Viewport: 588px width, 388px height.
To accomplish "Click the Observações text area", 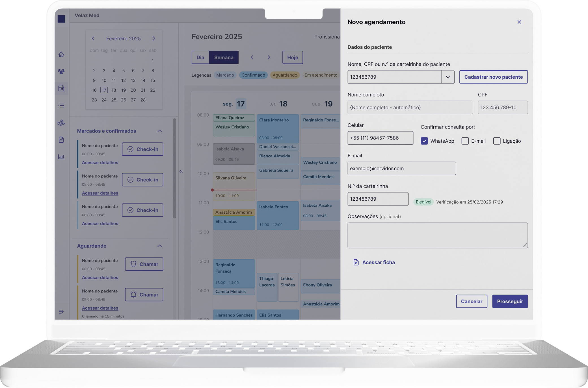I will (438, 235).
